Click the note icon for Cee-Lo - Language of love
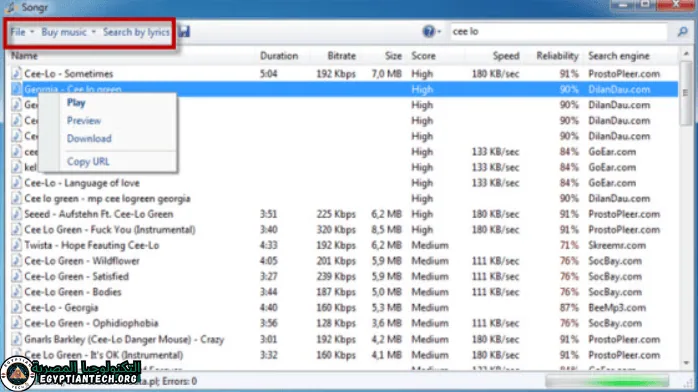 point(16,183)
